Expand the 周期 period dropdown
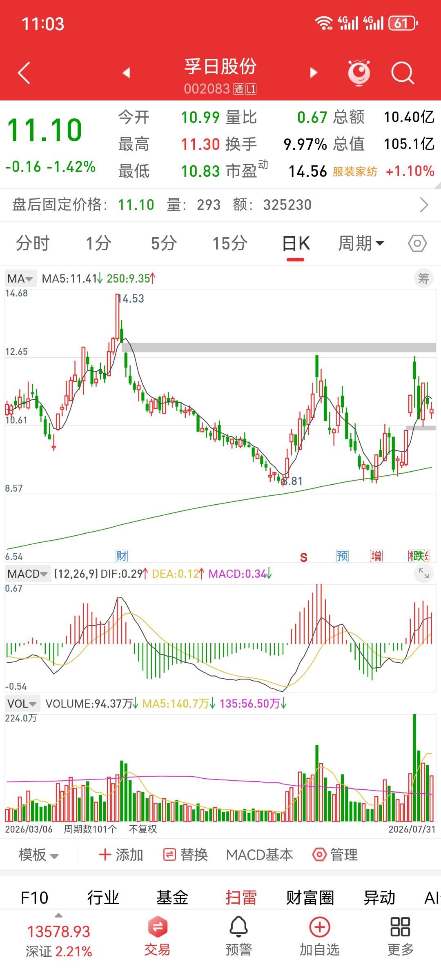441x980 pixels. (361, 243)
